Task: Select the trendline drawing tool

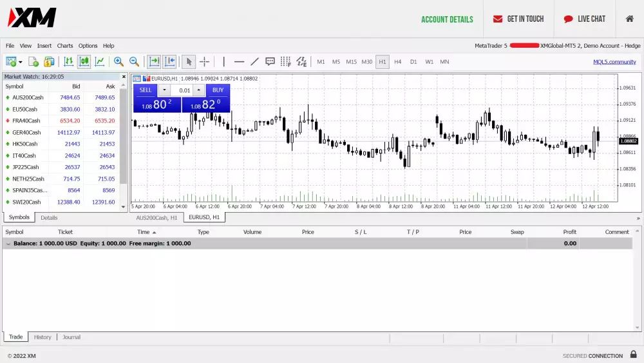Action: [x=254, y=62]
